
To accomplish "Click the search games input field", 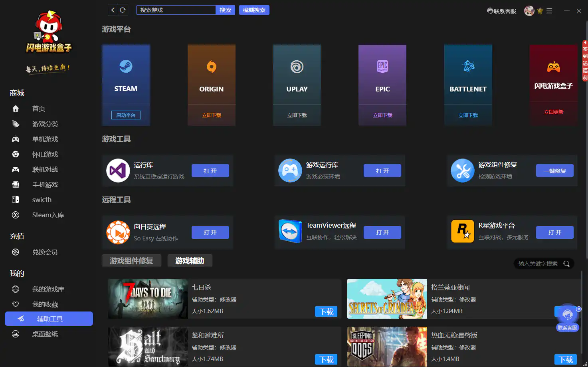I will coord(176,10).
